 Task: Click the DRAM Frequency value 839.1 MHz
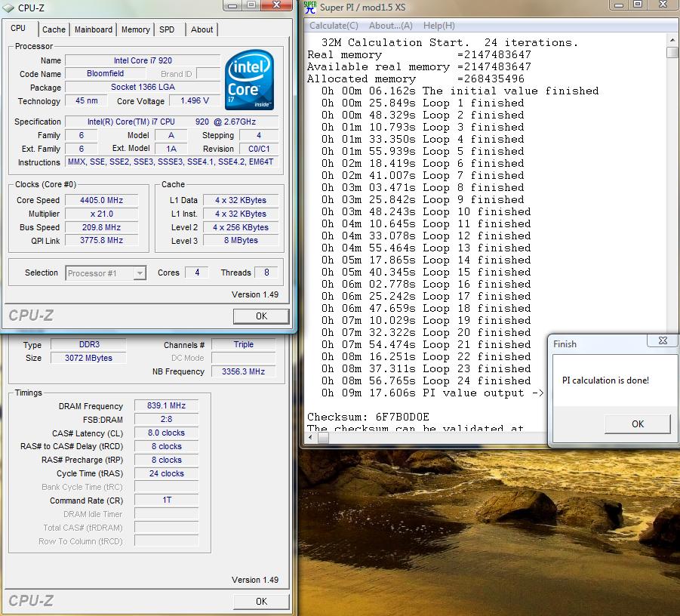pos(167,405)
